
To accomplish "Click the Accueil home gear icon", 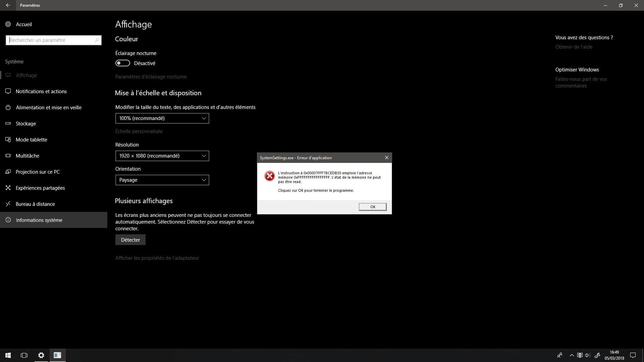I will pyautogui.click(x=8, y=24).
